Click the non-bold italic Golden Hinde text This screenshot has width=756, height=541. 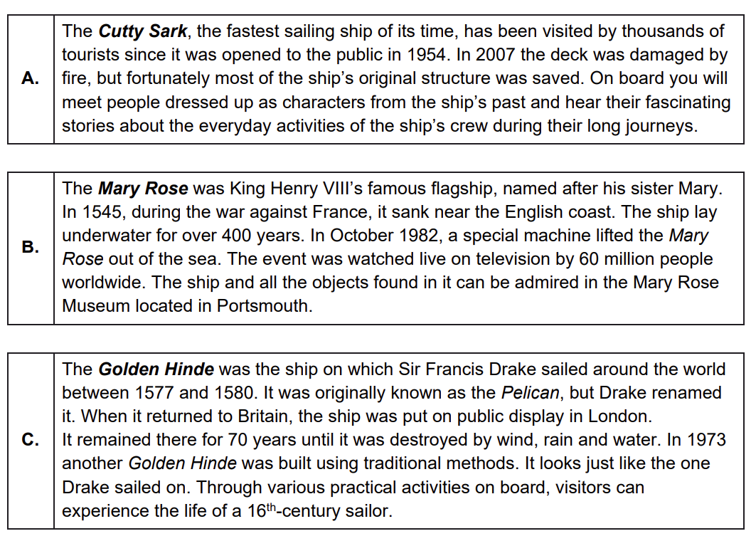click(x=182, y=463)
